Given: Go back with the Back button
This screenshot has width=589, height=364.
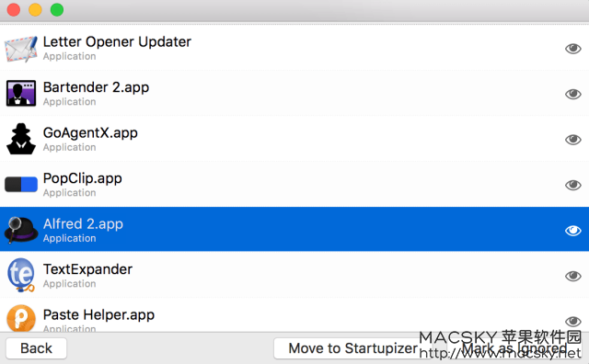Looking at the screenshot, I should [37, 348].
